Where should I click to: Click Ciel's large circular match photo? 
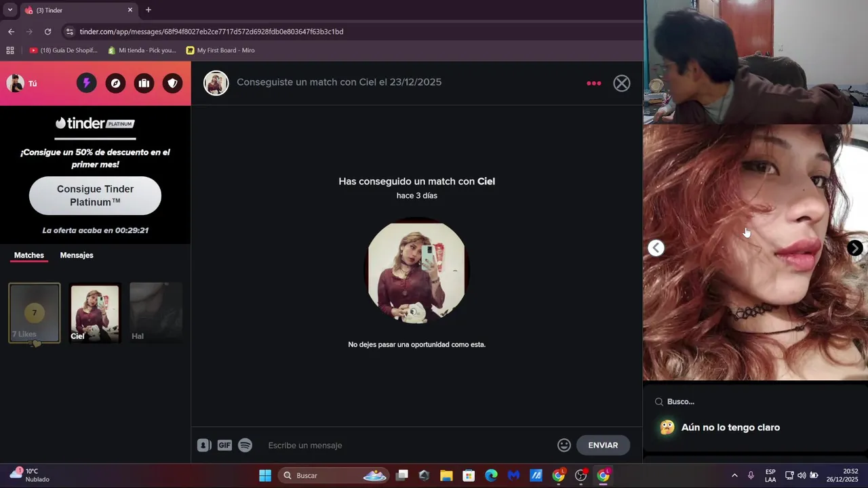tap(416, 270)
